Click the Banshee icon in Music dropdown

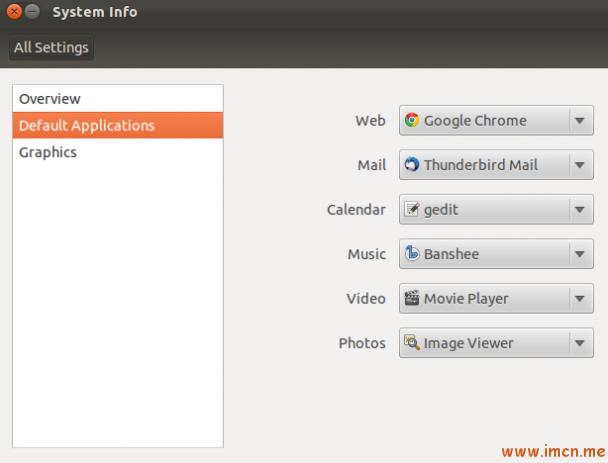pos(411,254)
